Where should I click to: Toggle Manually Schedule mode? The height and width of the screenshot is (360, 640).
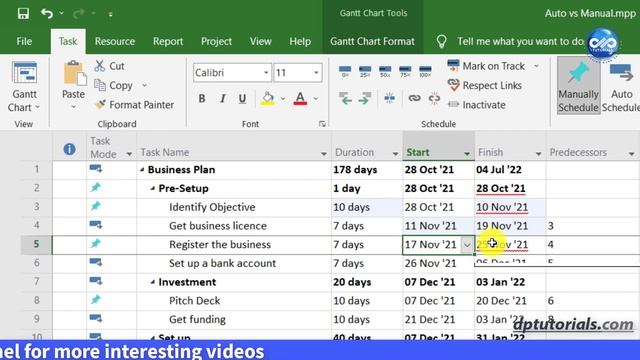(x=578, y=85)
